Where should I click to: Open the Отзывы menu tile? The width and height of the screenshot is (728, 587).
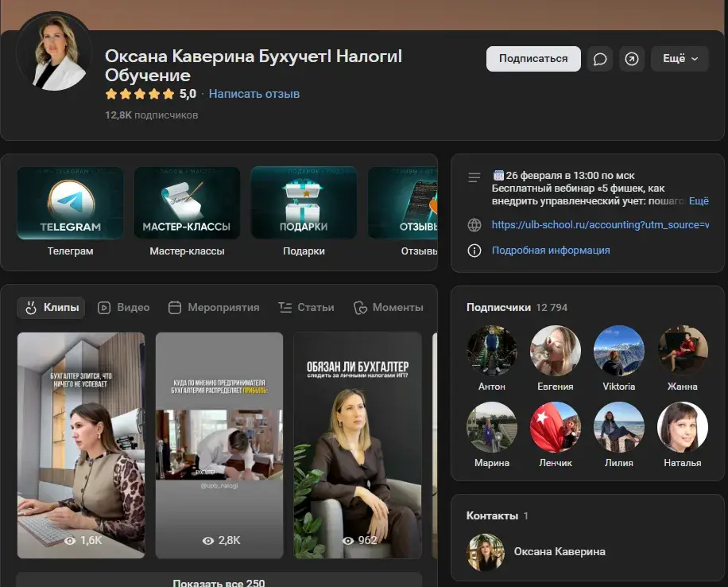point(403,212)
